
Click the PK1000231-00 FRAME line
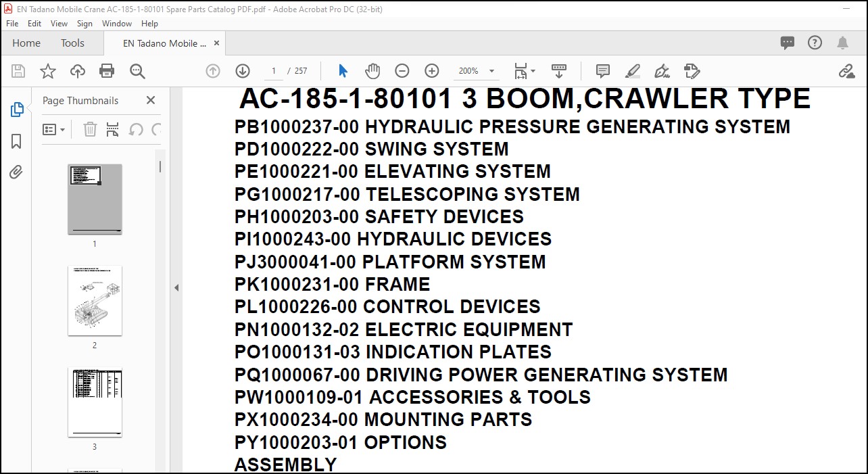pyautogui.click(x=333, y=284)
